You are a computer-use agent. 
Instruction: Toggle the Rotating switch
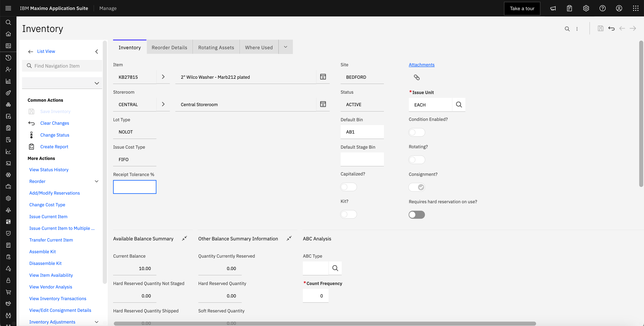tap(416, 160)
